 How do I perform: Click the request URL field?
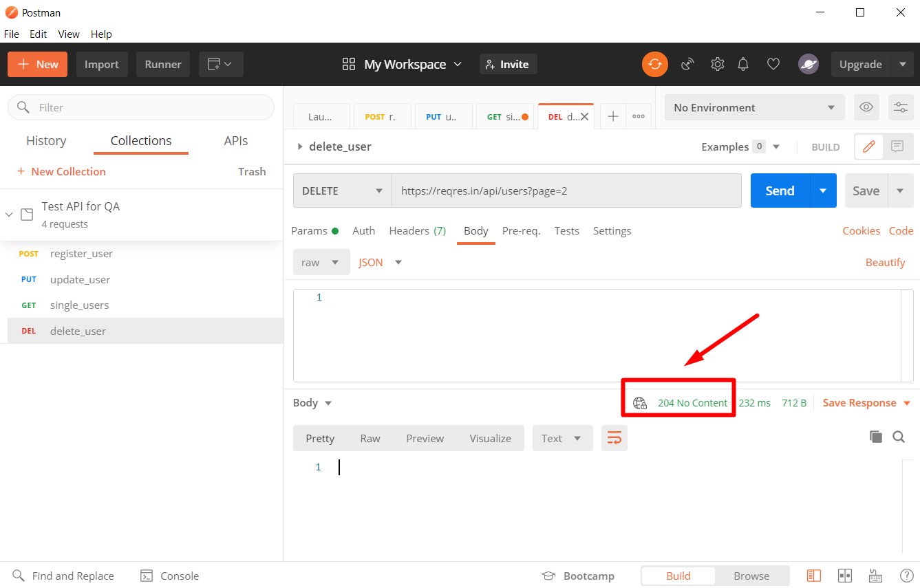tap(566, 190)
